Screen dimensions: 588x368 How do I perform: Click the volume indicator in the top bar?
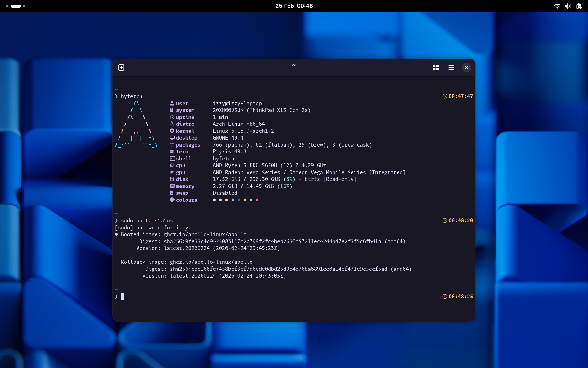pos(568,6)
